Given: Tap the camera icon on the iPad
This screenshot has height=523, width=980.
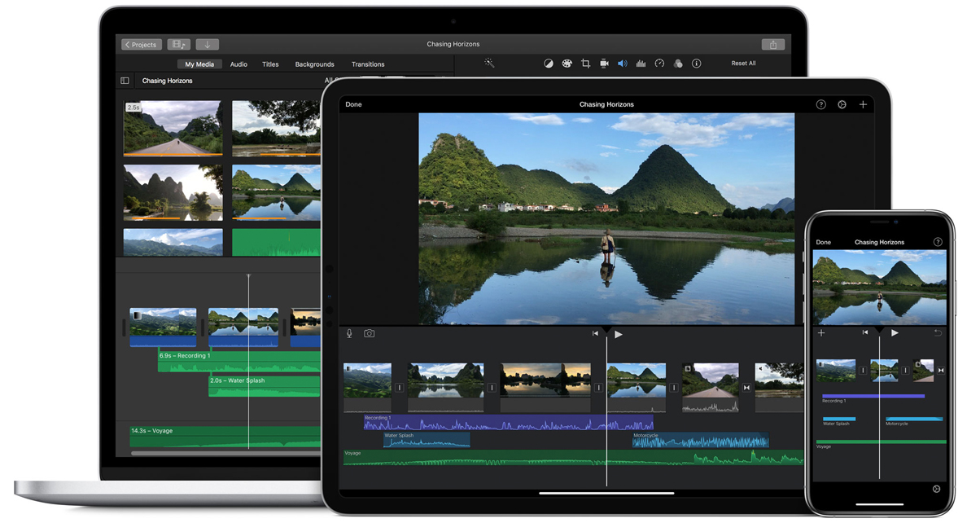Looking at the screenshot, I should click(370, 334).
